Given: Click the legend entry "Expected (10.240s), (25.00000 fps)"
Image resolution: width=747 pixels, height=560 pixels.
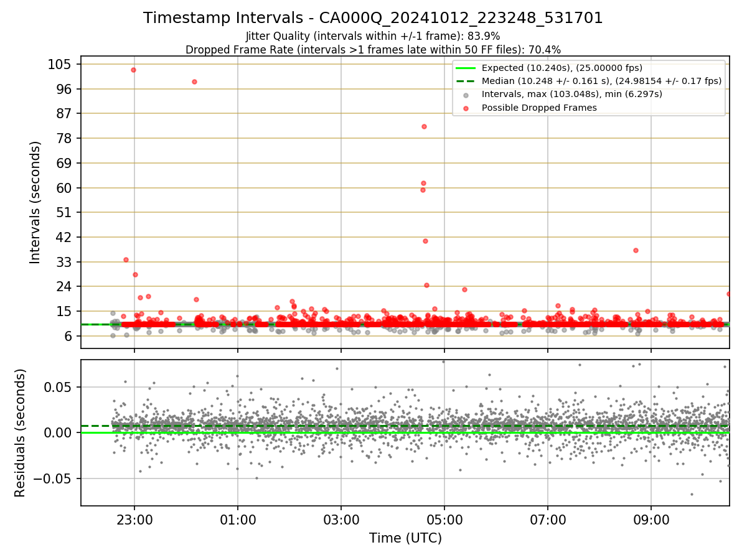Looking at the screenshot, I should pyautogui.click(x=562, y=68).
